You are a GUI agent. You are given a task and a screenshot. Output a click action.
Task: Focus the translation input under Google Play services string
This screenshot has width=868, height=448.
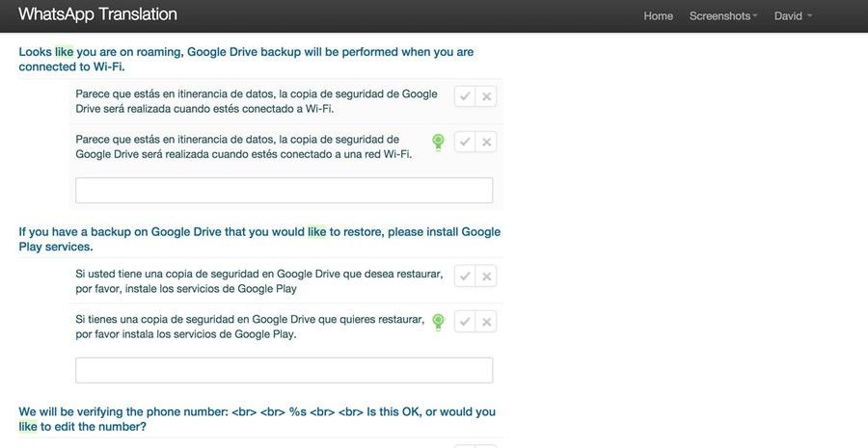point(284,370)
